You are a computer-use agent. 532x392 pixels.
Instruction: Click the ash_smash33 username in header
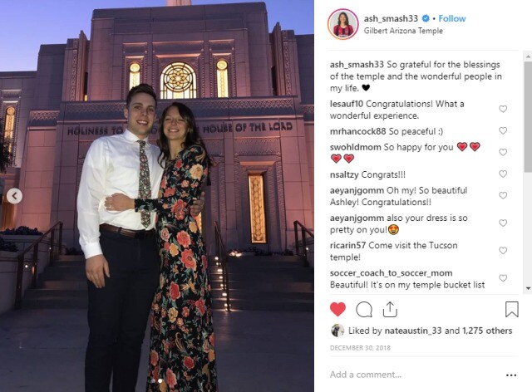coord(391,18)
